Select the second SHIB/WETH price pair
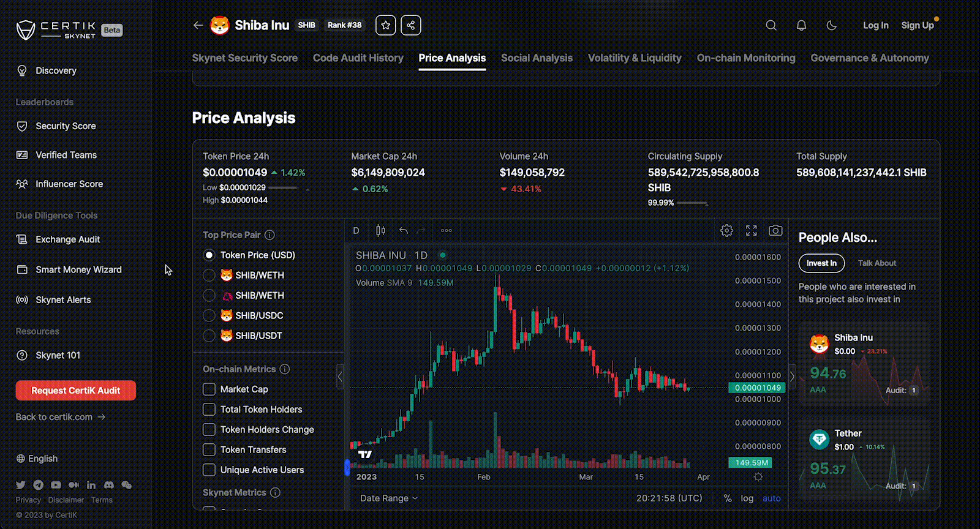980x529 pixels. pyautogui.click(x=209, y=295)
